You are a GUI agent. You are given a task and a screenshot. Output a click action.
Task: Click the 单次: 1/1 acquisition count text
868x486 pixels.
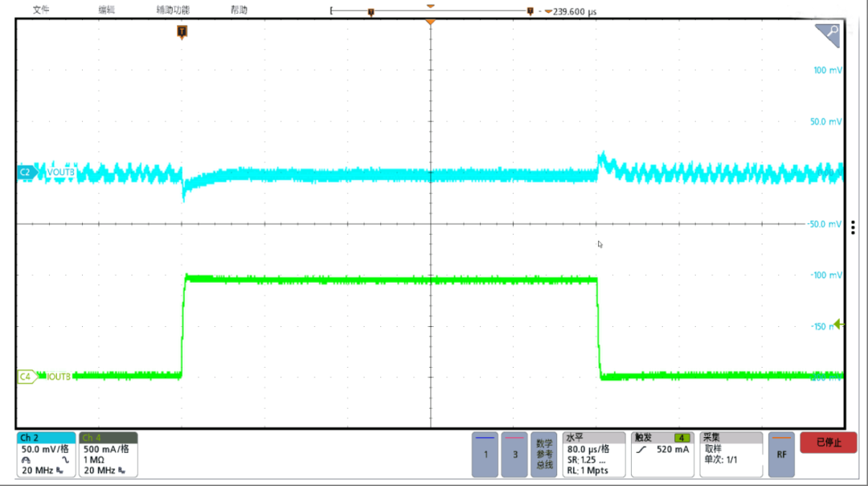tap(721, 459)
